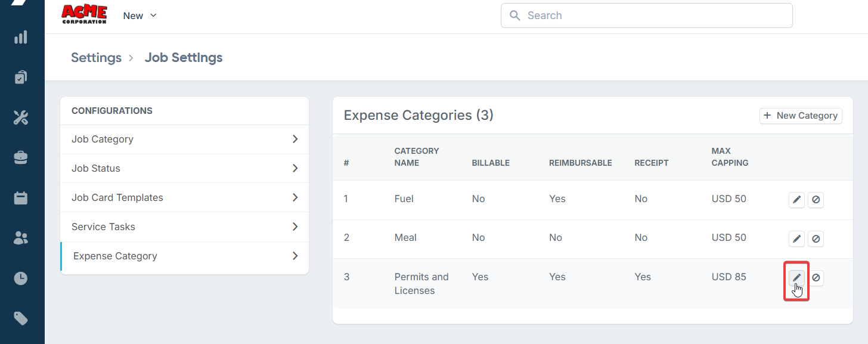Open the briefcase jobs sidebar icon

[21, 157]
